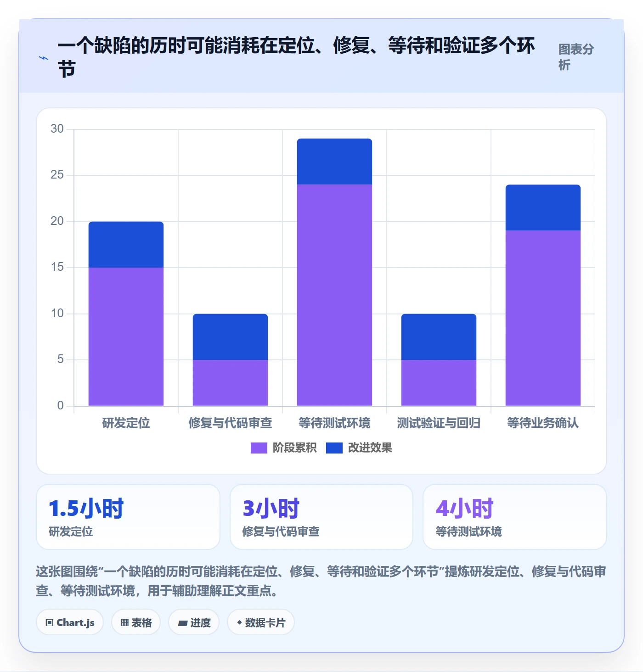Click the blue segment of 修复与代码审查 bar
Viewport: 643px width, 672px height.
coord(230,337)
